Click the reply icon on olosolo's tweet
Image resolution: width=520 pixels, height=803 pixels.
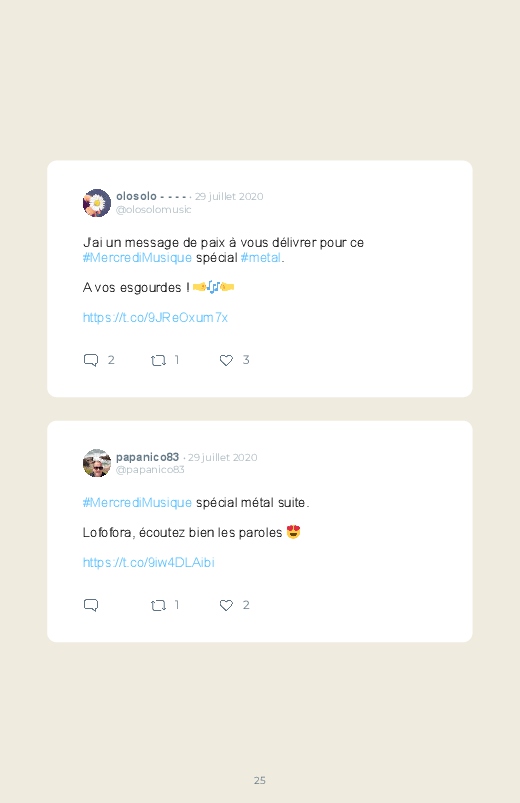point(91,360)
